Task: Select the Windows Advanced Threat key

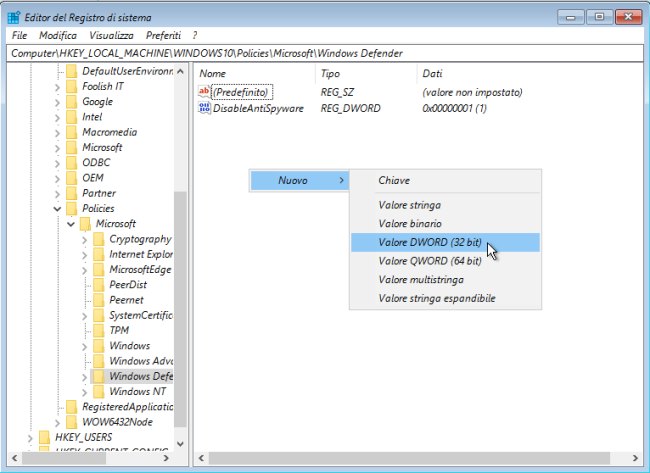Action: (141, 361)
